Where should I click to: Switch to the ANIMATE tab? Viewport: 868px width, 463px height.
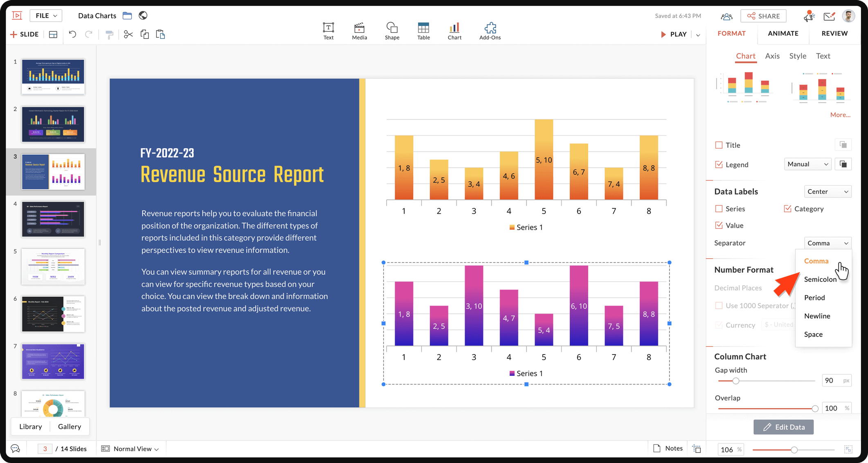[x=783, y=34]
